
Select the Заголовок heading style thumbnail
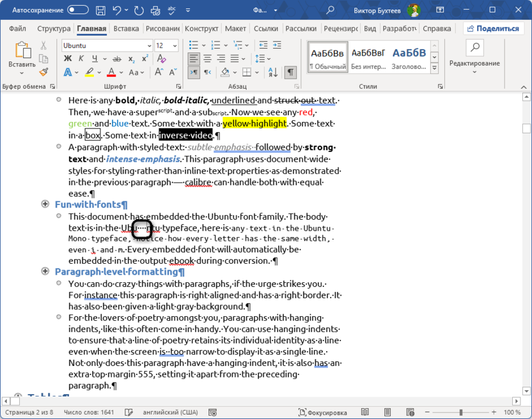(409, 57)
